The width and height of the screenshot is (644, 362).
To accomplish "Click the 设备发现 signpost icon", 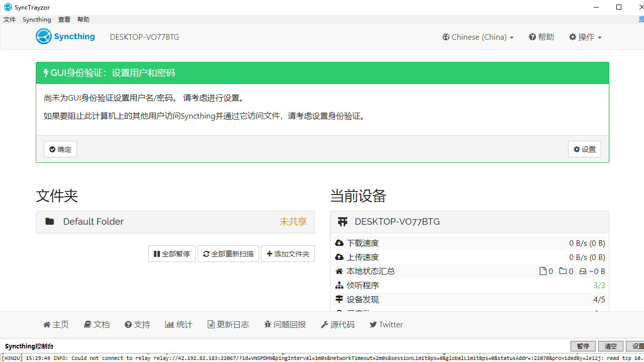I will (339, 300).
